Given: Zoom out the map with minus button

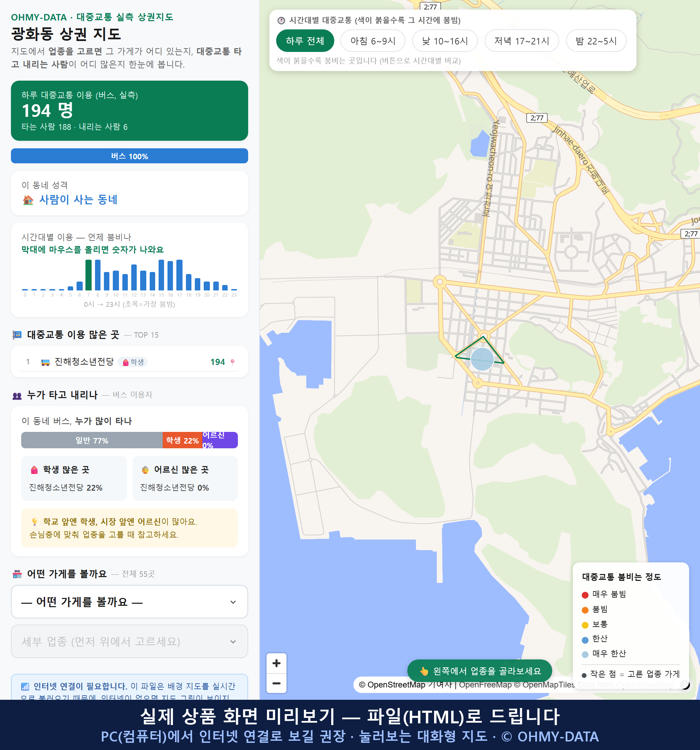Looking at the screenshot, I should click(x=277, y=683).
